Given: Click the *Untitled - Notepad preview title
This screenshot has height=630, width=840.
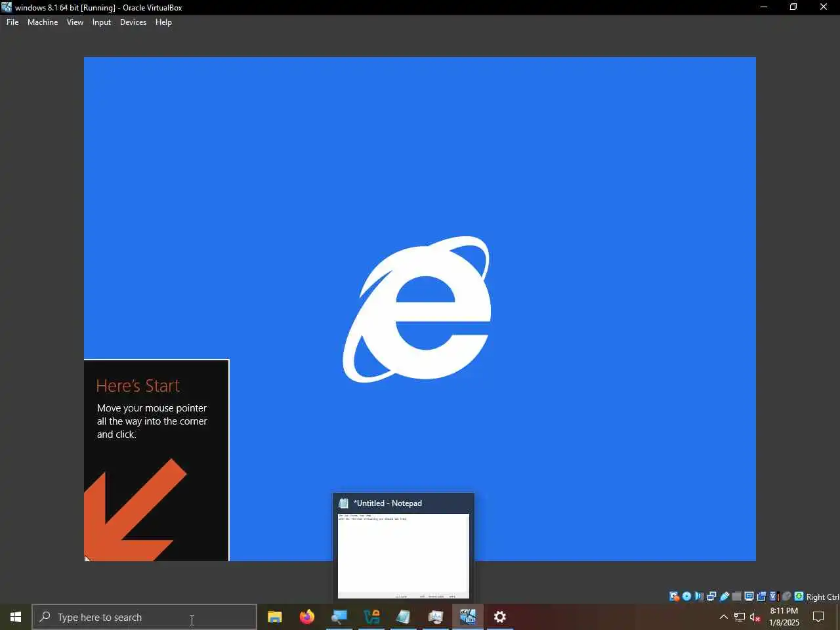Looking at the screenshot, I should (x=388, y=503).
